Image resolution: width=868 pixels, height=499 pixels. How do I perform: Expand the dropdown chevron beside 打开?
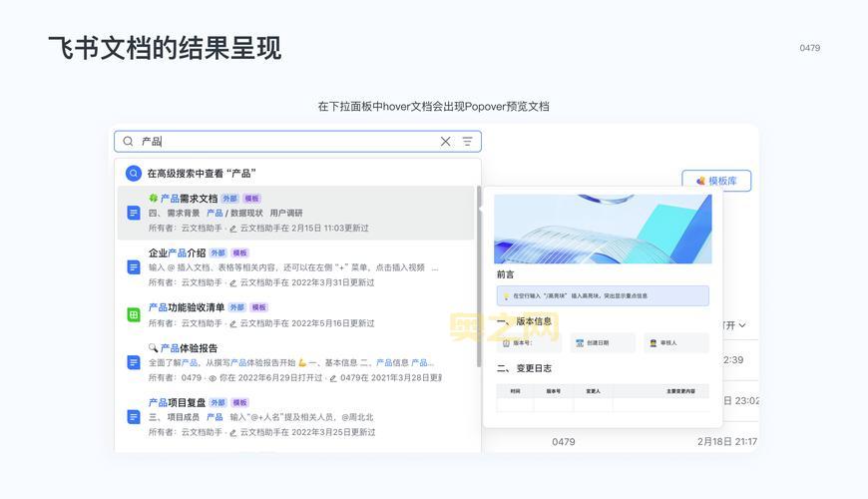742,325
